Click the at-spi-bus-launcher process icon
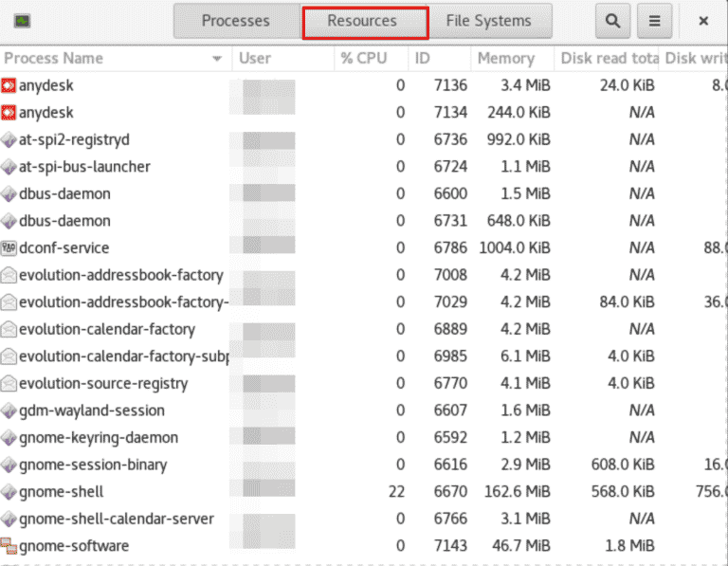Image resolution: width=728 pixels, height=566 pixels. tap(9, 167)
